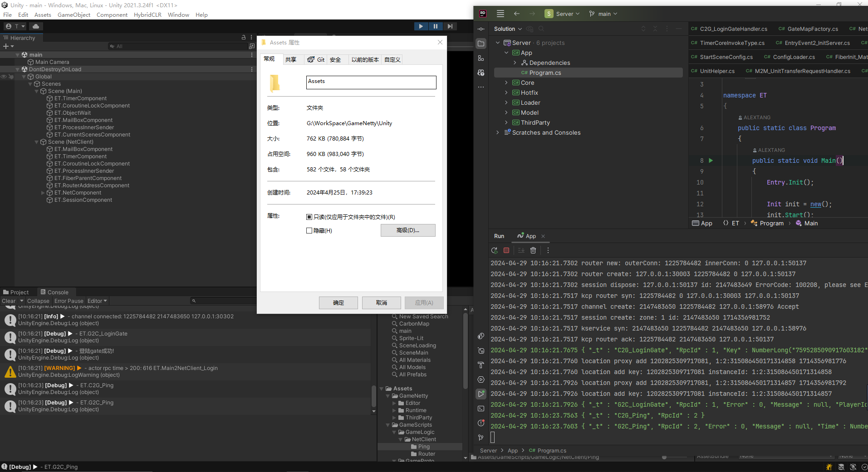Click Rider navigate back arrow

pyautogui.click(x=517, y=14)
